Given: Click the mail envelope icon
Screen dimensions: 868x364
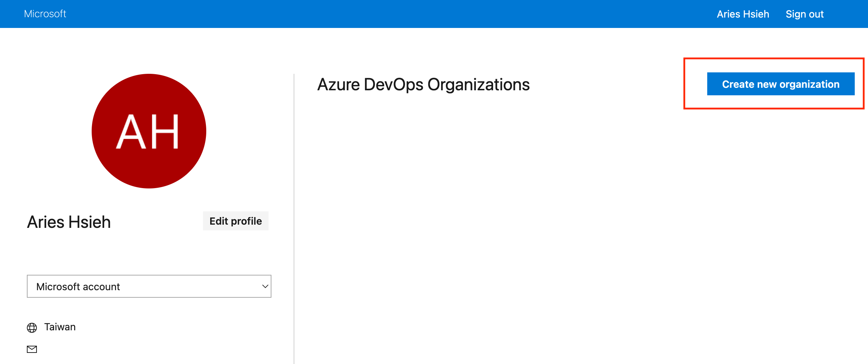Looking at the screenshot, I should pos(32,349).
